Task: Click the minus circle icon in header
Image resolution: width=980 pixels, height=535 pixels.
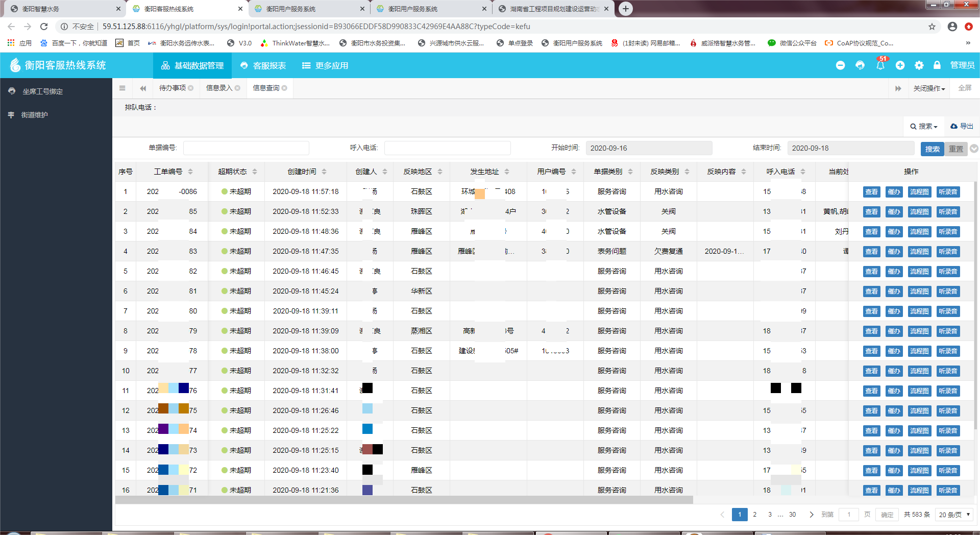Action: click(840, 65)
